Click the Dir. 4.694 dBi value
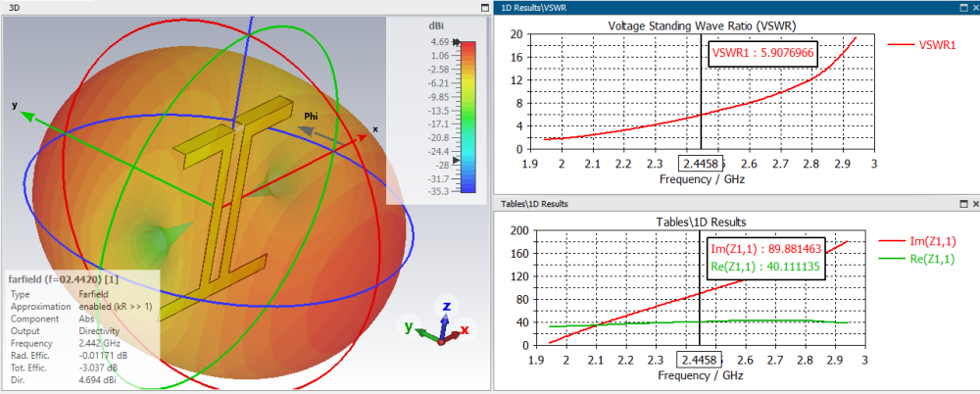 click(97, 380)
